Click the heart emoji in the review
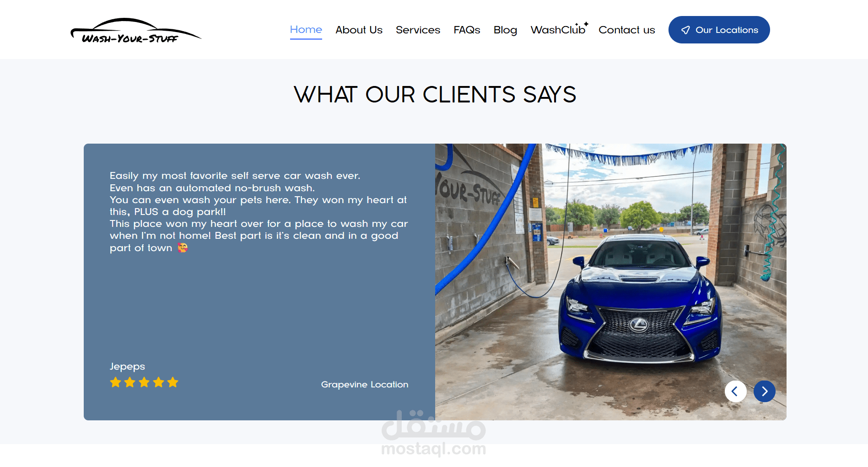The height and width of the screenshot is (467, 868). [x=183, y=248]
